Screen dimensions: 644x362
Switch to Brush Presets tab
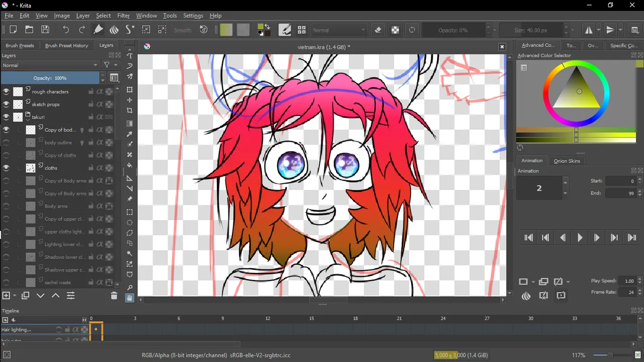point(20,45)
